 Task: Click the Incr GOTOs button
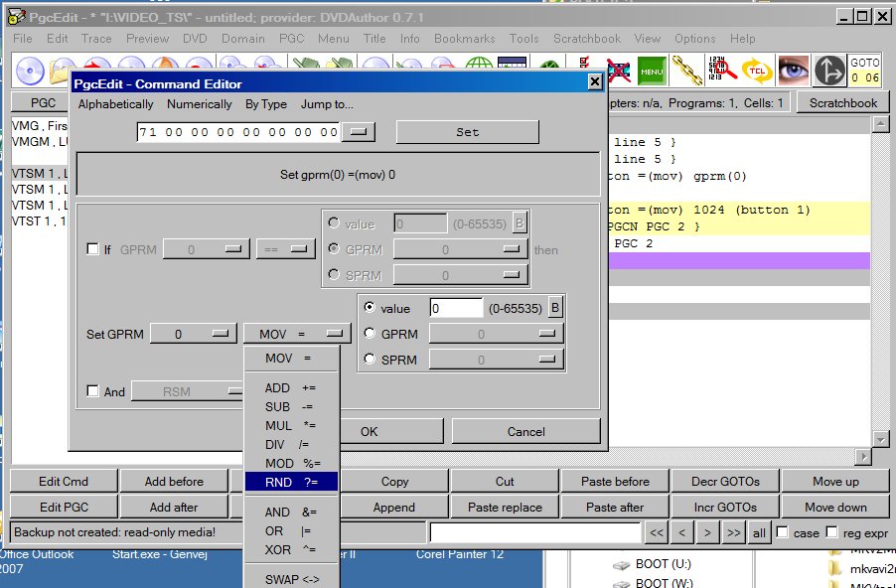click(x=725, y=507)
